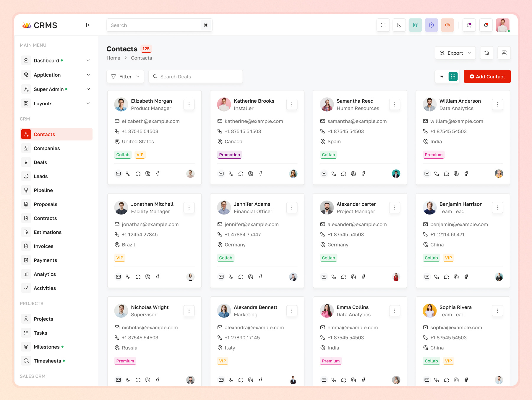
Task: Click the help hexagon icon in header
Action: click(431, 25)
